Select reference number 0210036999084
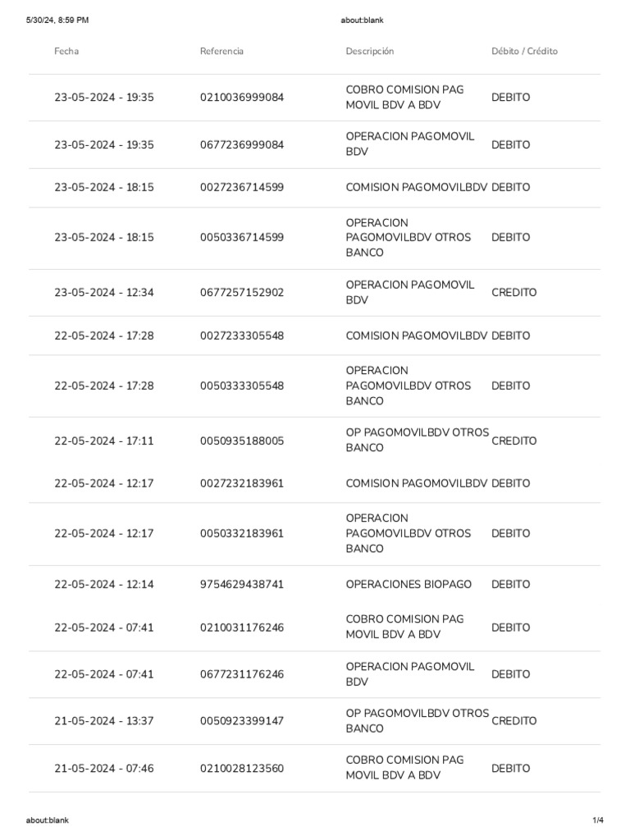630x840 pixels. click(x=242, y=98)
